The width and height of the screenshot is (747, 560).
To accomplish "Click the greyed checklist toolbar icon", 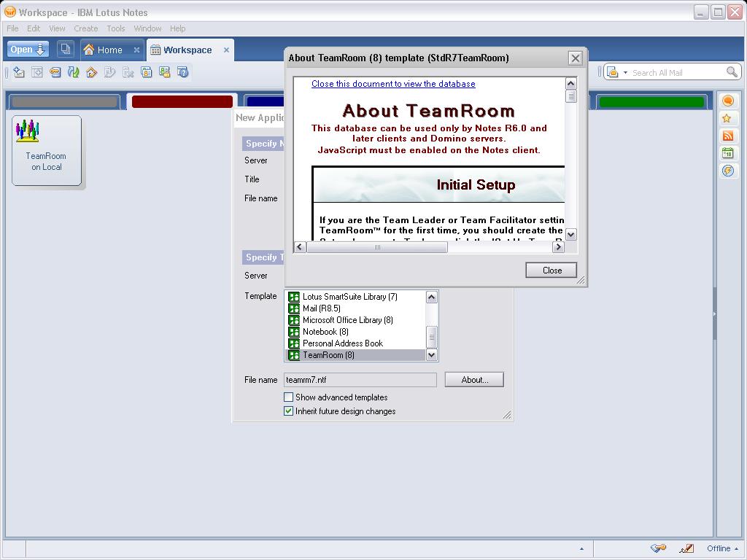I will click(109, 72).
